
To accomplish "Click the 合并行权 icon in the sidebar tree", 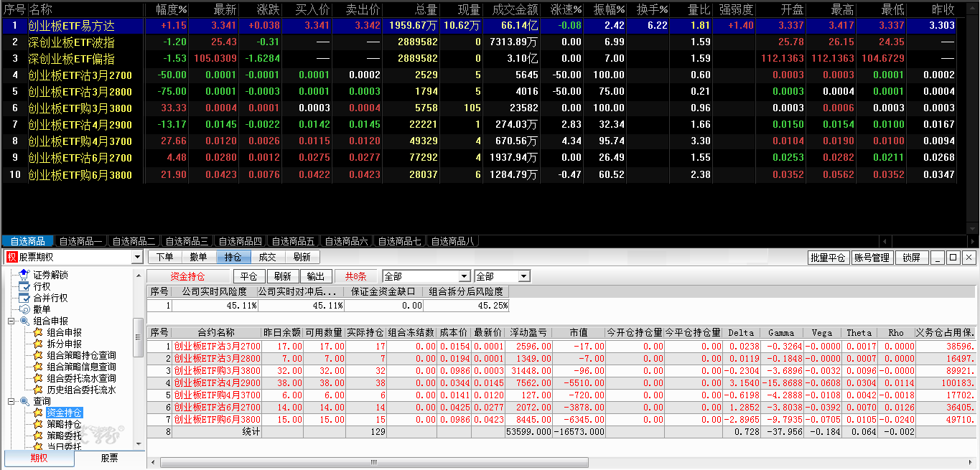I will click(24, 298).
